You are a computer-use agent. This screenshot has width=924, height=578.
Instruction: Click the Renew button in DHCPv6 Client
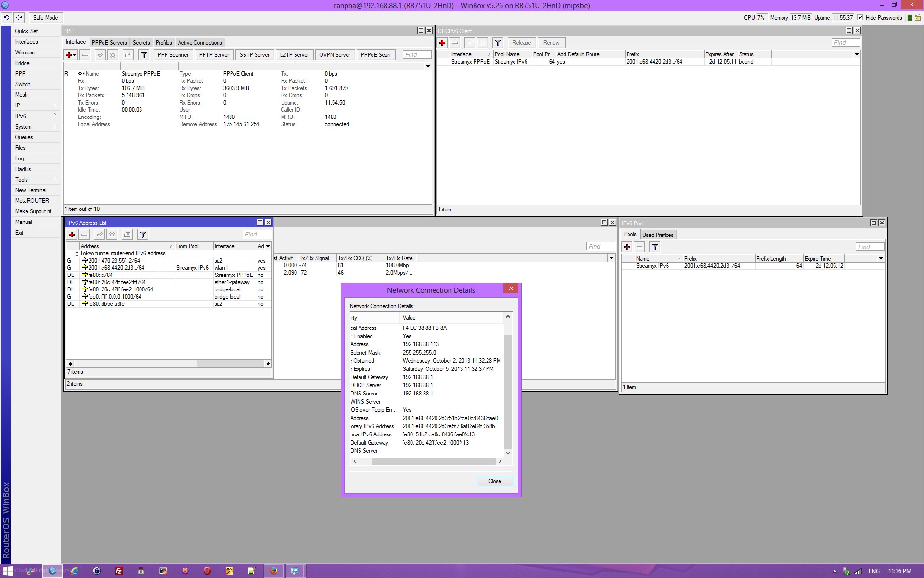[x=551, y=43]
